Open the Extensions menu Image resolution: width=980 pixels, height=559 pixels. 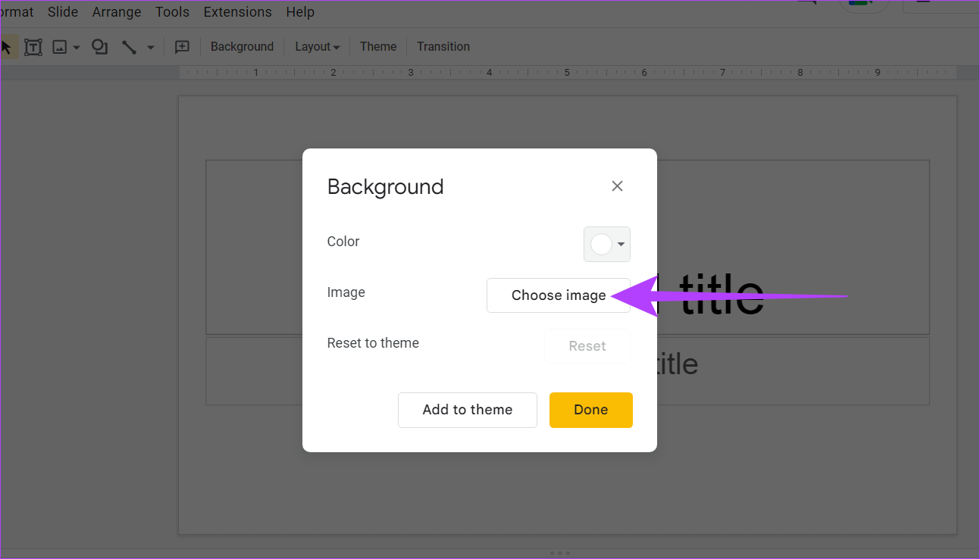coord(237,12)
